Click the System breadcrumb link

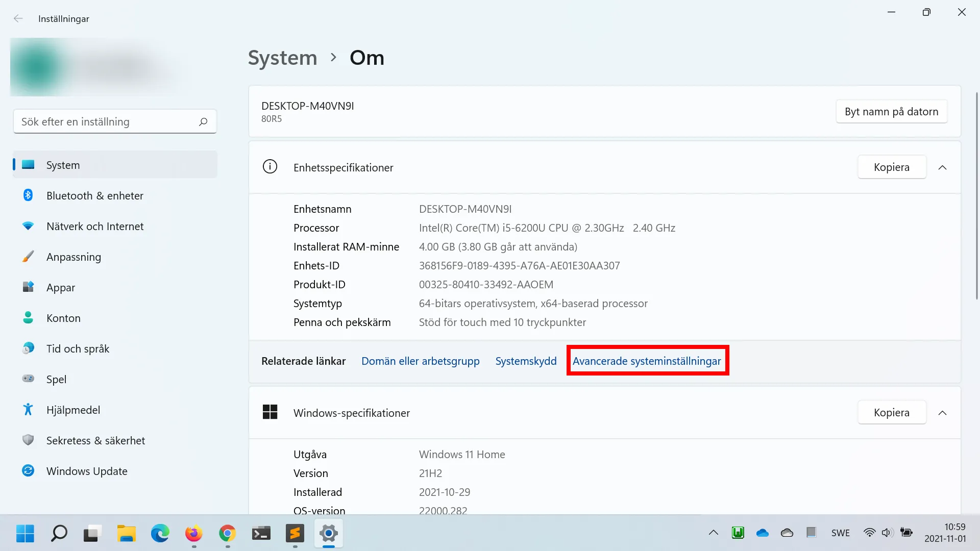pos(282,58)
